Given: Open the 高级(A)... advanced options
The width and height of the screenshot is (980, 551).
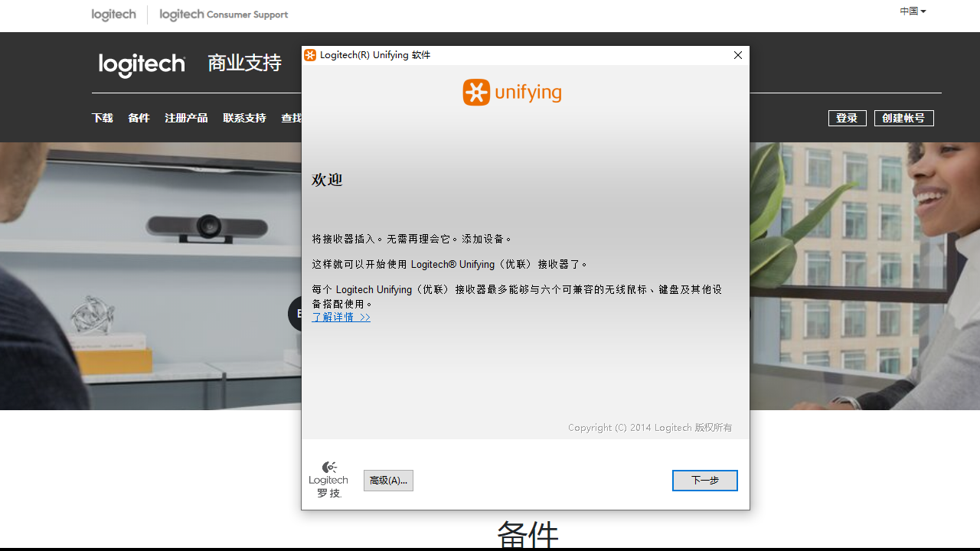Looking at the screenshot, I should (388, 480).
